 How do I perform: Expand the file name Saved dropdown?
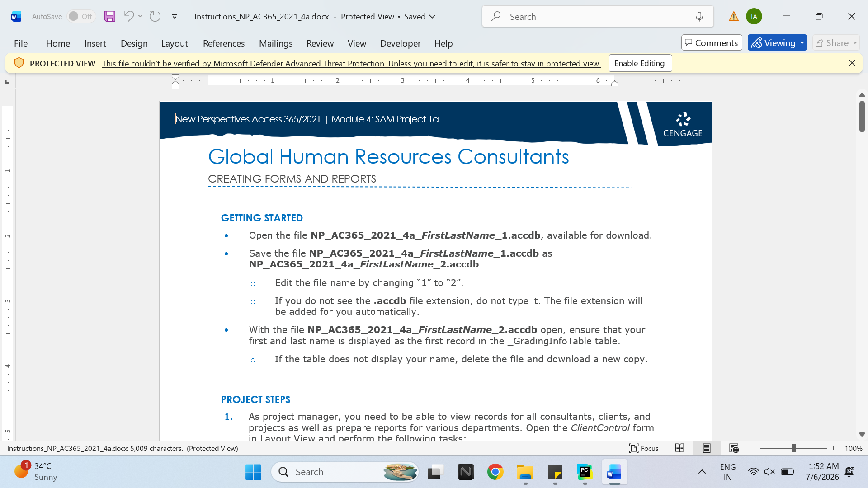coord(432,17)
